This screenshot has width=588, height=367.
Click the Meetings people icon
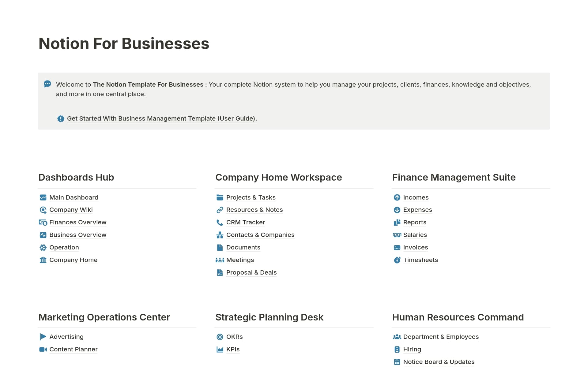pyautogui.click(x=220, y=260)
